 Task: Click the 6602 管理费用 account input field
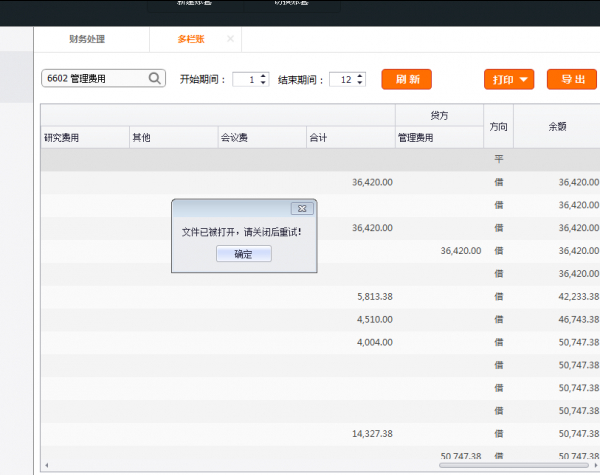pyautogui.click(x=94, y=78)
